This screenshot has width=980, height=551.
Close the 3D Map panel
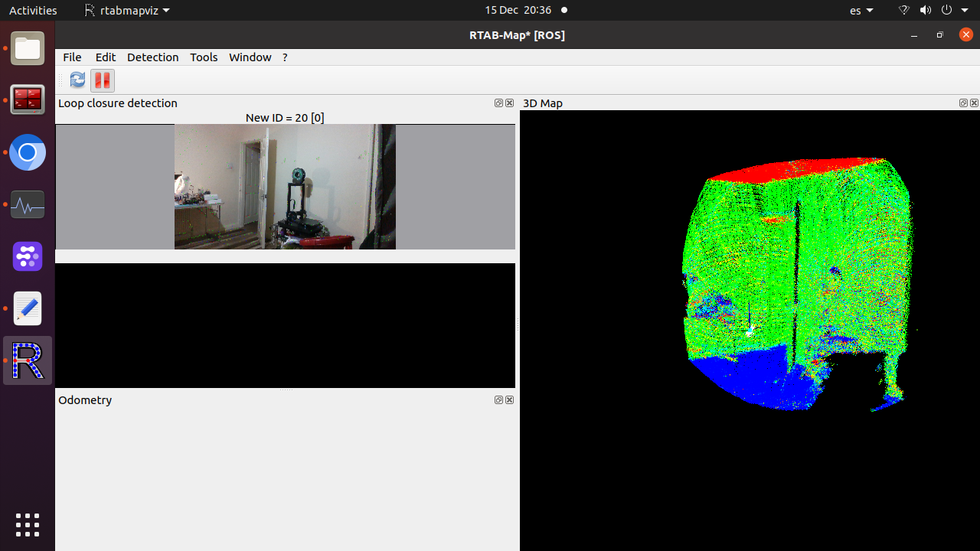[974, 103]
